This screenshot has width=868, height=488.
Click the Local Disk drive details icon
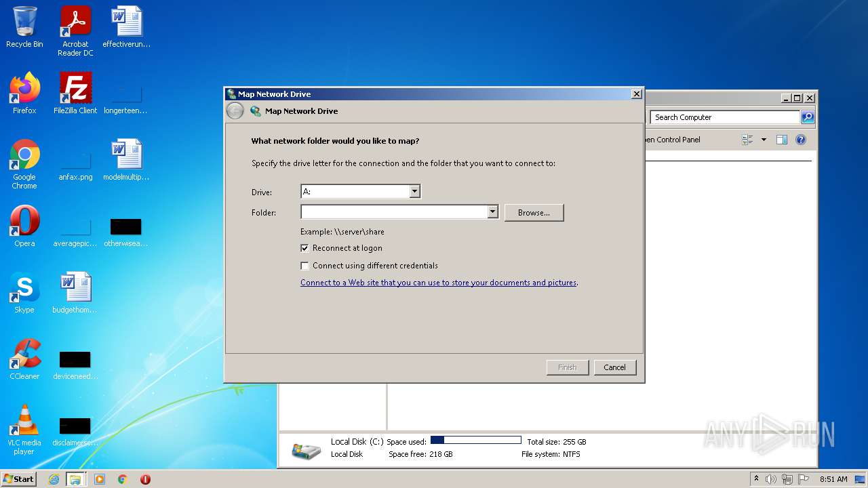[x=307, y=449]
